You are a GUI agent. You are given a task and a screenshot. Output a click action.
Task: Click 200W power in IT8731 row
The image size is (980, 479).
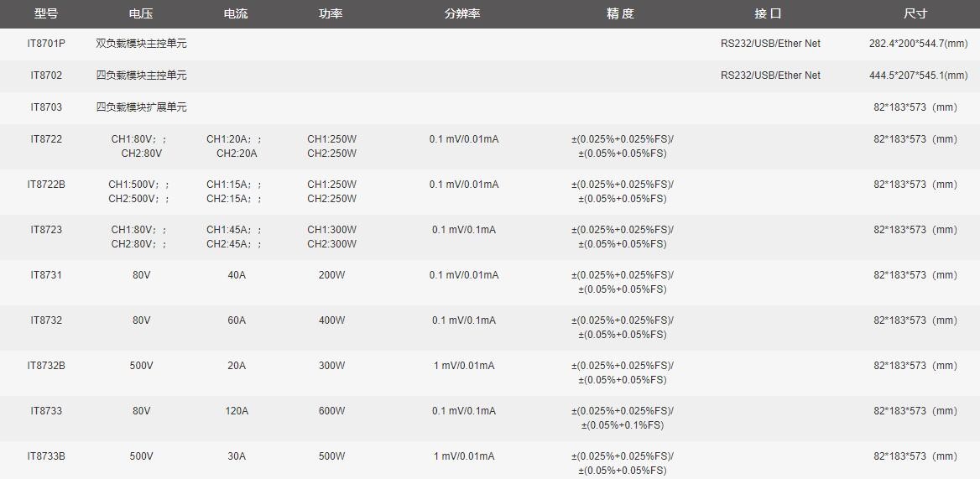click(x=332, y=275)
